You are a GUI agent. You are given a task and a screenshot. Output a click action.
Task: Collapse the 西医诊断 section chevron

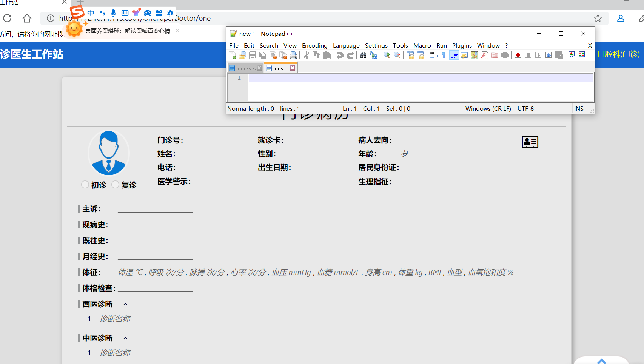pyautogui.click(x=125, y=304)
